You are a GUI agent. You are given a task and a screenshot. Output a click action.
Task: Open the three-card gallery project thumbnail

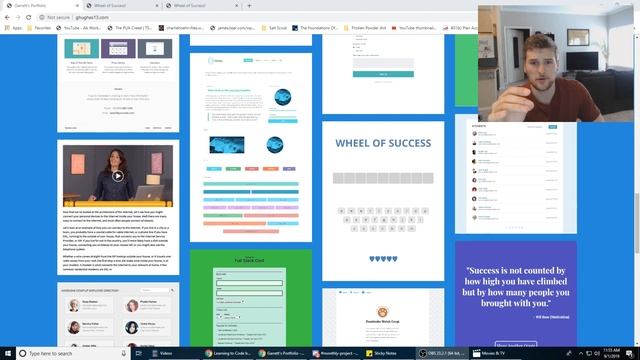[x=118, y=83]
